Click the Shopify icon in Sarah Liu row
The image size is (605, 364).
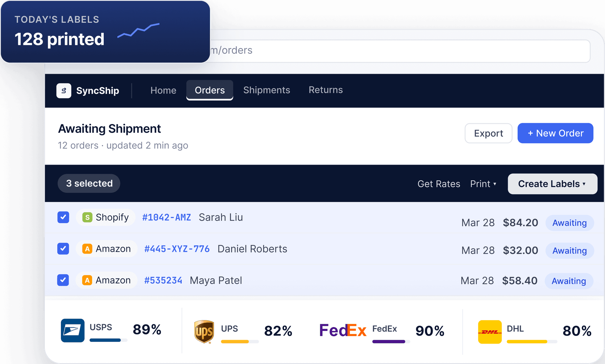pos(87,218)
